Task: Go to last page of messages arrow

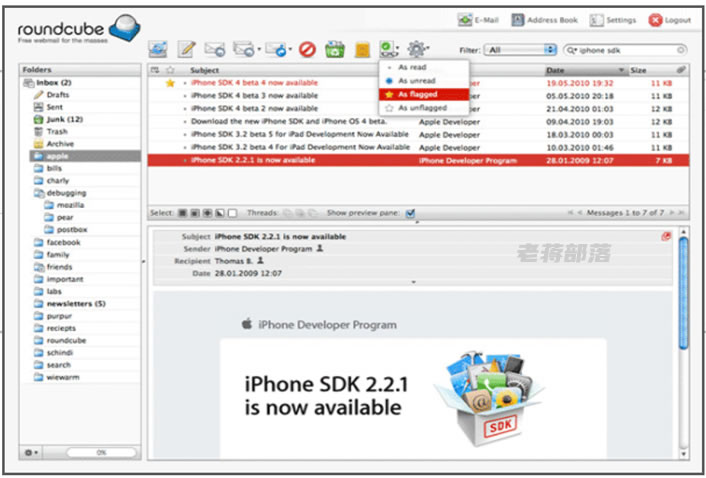Action: 682,213
